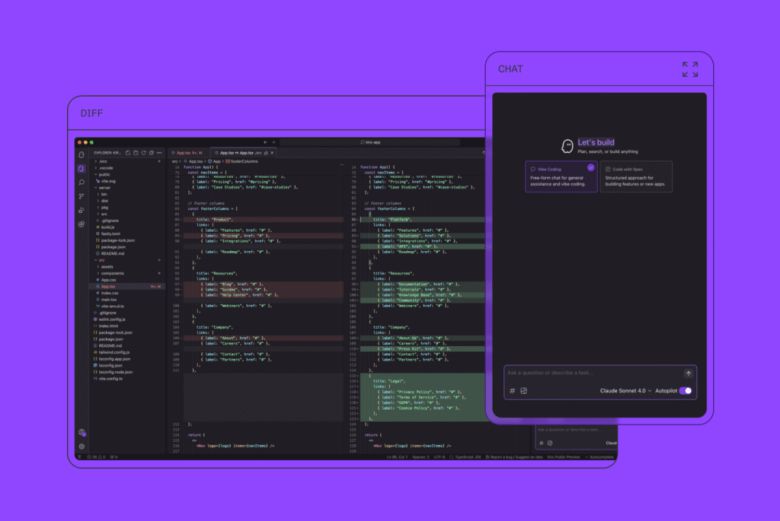Image resolution: width=780 pixels, height=521 pixels.
Task: Open settings gear at sidebar bottom
Action: pos(82,446)
